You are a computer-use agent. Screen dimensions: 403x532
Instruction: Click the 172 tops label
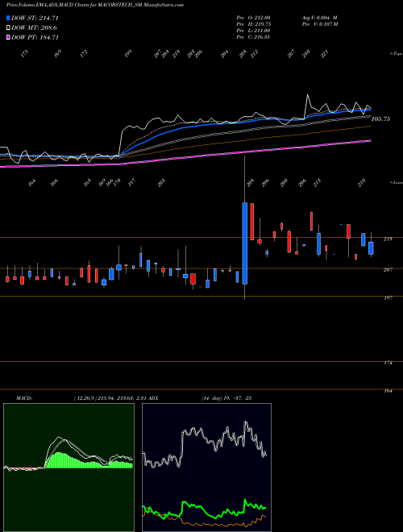(x=84, y=54)
